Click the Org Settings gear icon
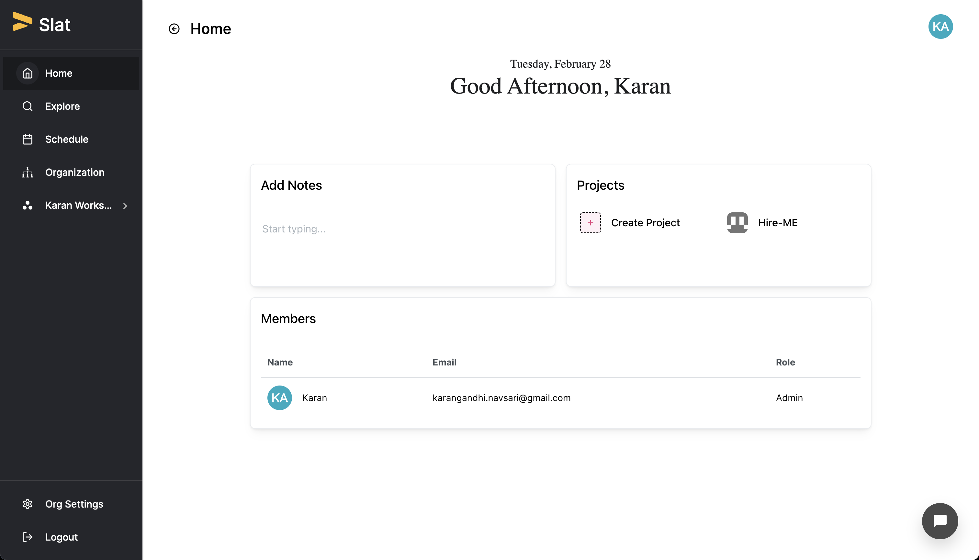This screenshot has width=979, height=560. [x=27, y=504]
